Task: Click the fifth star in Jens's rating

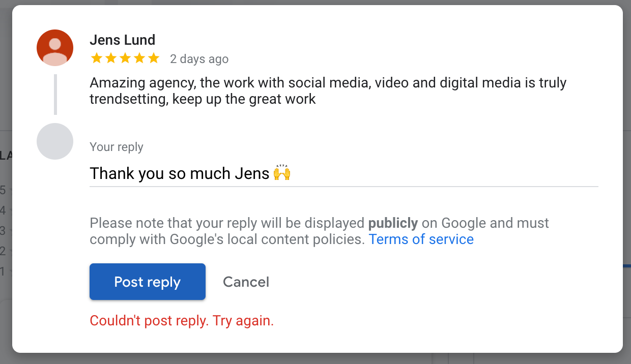Action: tap(154, 58)
